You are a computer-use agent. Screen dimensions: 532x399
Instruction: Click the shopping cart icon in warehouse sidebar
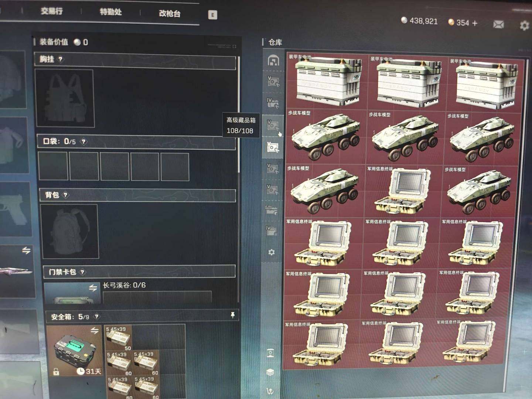(x=270, y=391)
